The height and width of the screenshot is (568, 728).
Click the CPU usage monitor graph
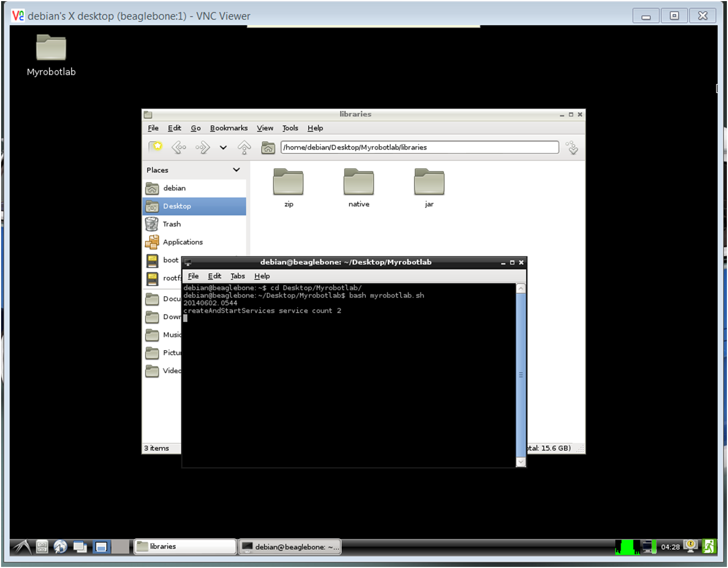tap(628, 546)
